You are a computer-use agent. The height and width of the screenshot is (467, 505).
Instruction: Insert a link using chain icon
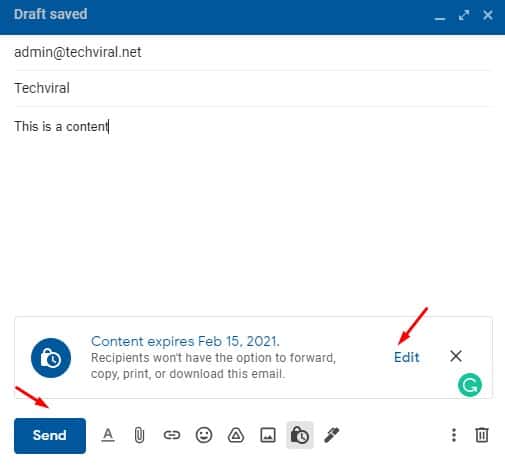tap(172, 435)
